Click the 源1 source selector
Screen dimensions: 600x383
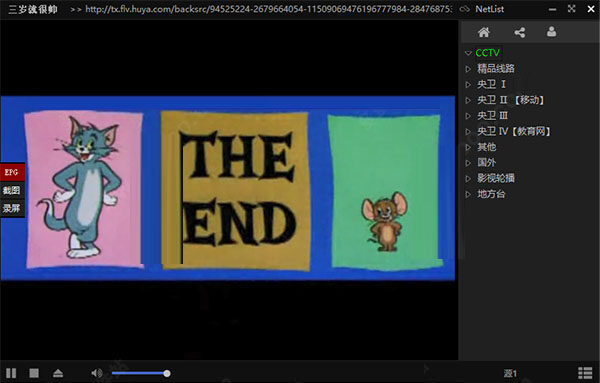510,373
